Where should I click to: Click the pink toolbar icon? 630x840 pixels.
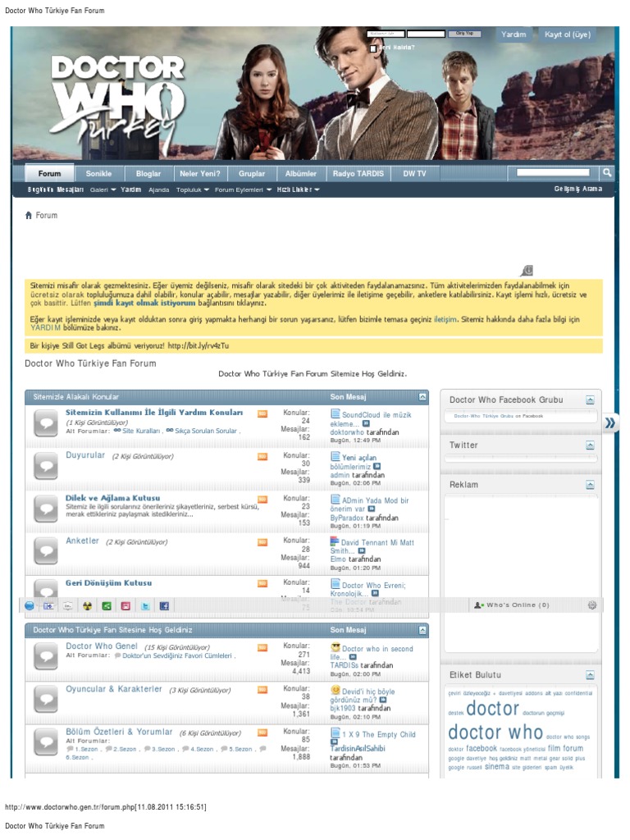pos(126,606)
